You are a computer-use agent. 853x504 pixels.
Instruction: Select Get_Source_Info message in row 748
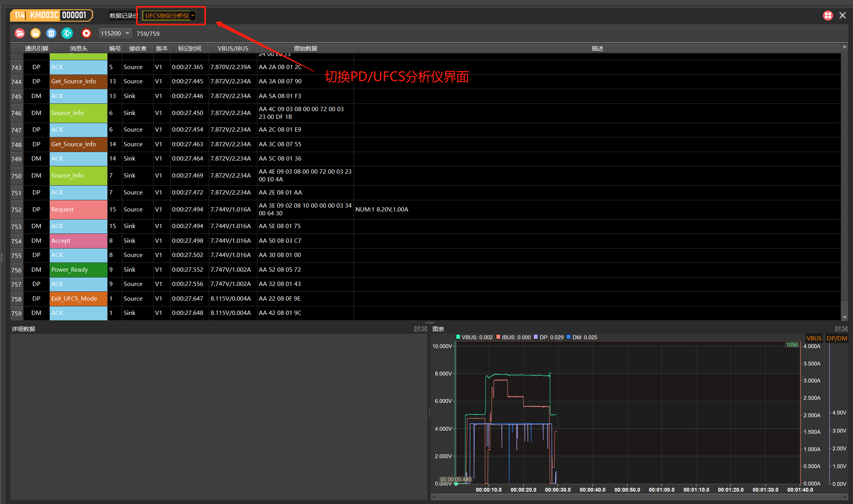[79, 144]
